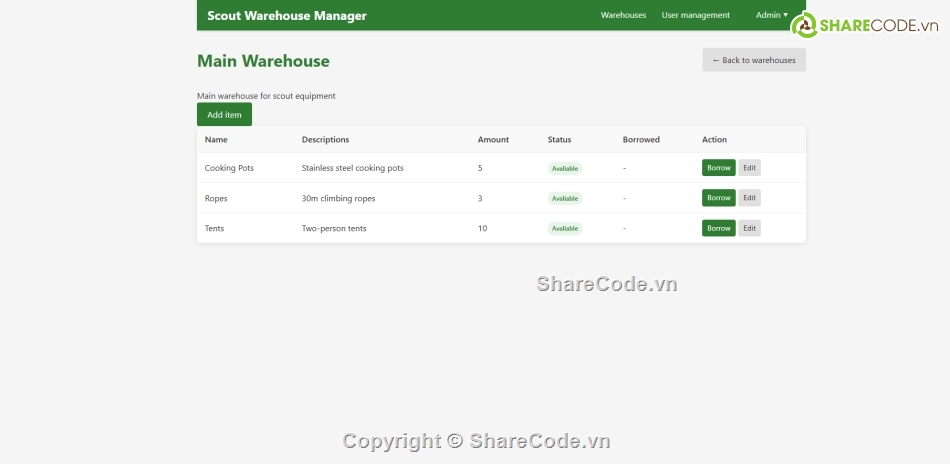Image resolution: width=950 pixels, height=464 pixels.
Task: Click Borrow in the Ropes row
Action: click(718, 198)
